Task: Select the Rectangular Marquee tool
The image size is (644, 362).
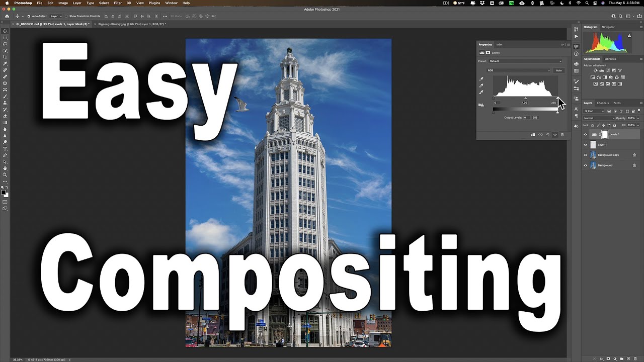Action: pyautogui.click(x=5, y=38)
